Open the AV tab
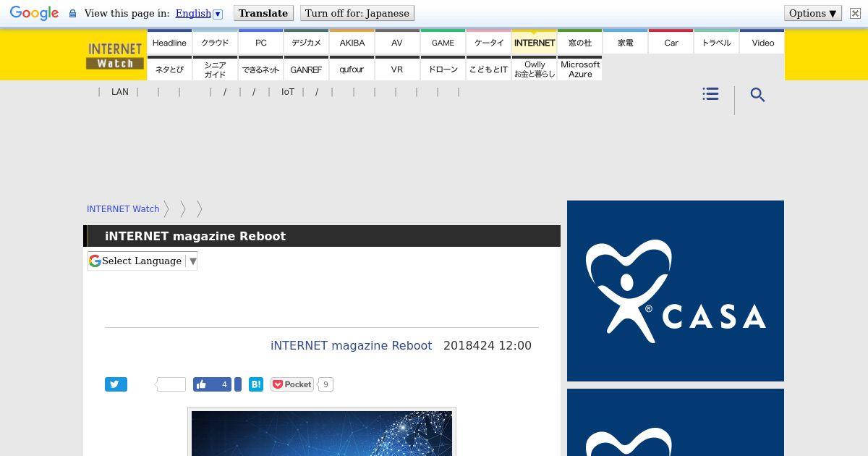The height and width of the screenshot is (456, 868). [x=397, y=42]
